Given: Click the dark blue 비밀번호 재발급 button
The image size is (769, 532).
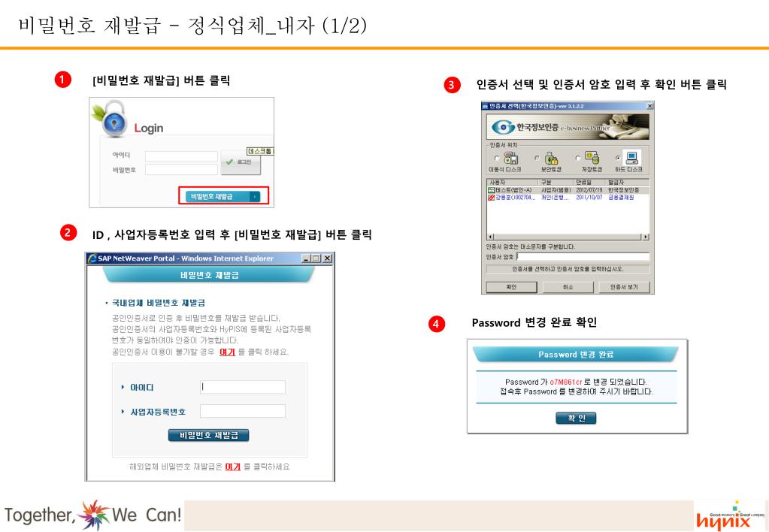Looking at the screenshot, I should tap(208, 435).
